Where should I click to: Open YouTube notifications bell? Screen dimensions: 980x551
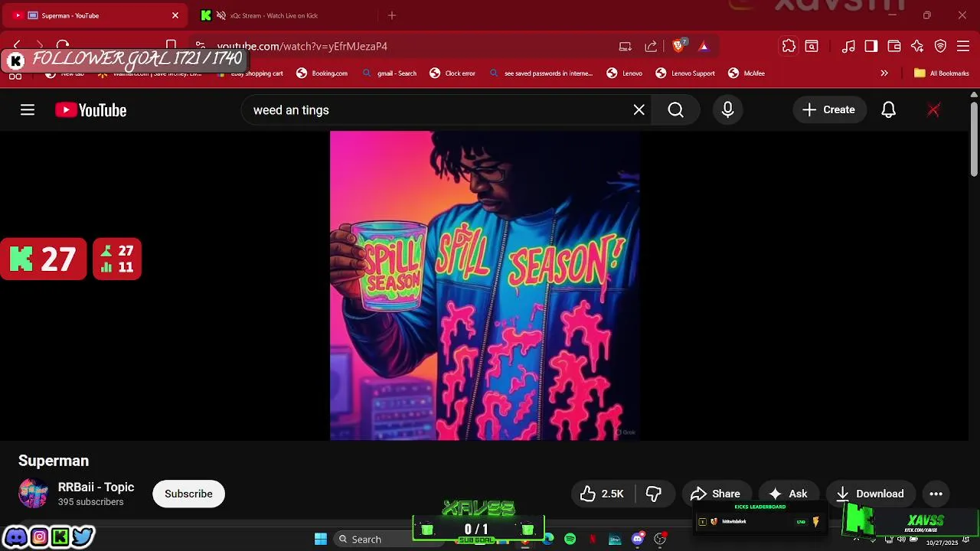coord(888,110)
